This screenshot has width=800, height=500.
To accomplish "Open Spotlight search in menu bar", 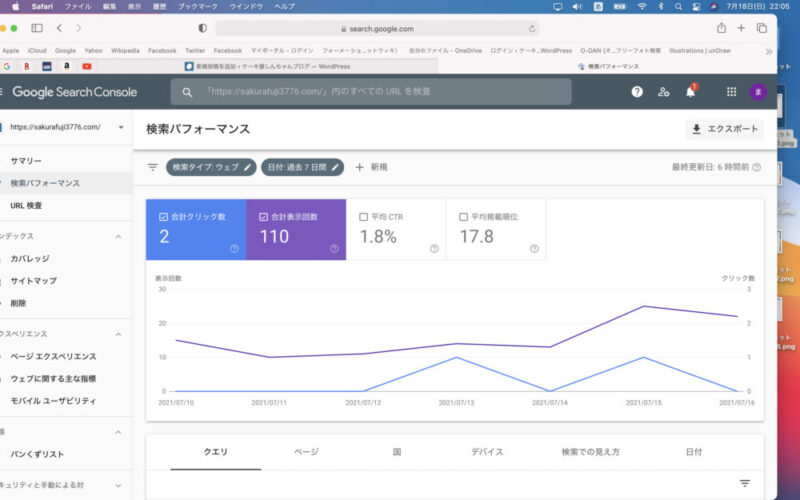I will (x=678, y=7).
